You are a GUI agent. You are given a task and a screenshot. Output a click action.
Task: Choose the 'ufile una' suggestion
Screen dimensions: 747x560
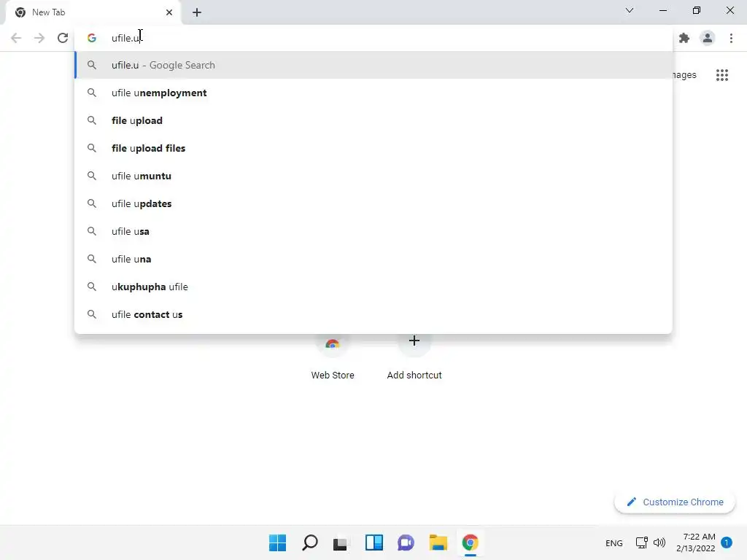[x=373, y=259]
